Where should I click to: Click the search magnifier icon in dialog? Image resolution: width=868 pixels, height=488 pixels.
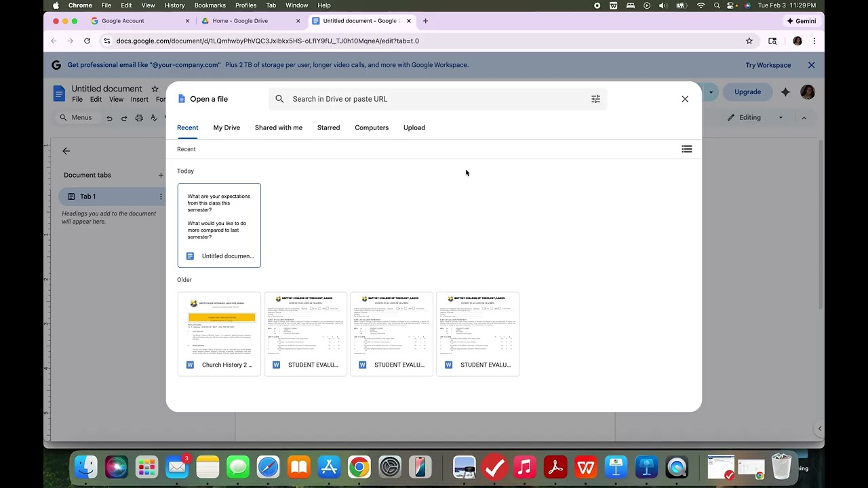tap(279, 99)
